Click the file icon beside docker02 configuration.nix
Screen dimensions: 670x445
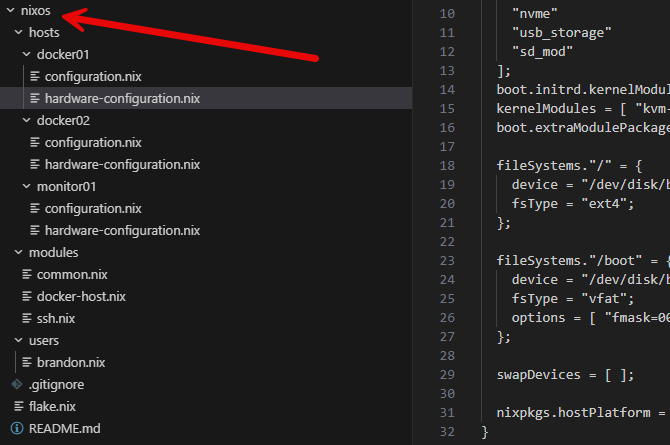tap(35, 142)
